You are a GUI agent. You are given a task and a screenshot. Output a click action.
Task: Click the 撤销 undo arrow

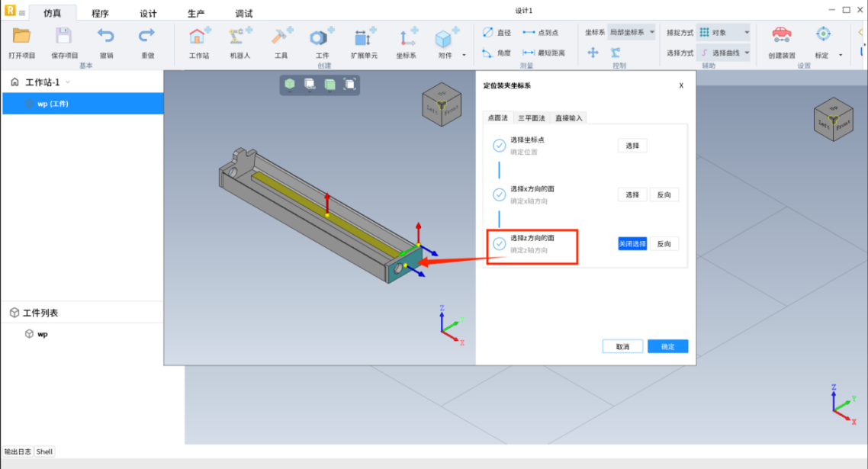(x=106, y=37)
